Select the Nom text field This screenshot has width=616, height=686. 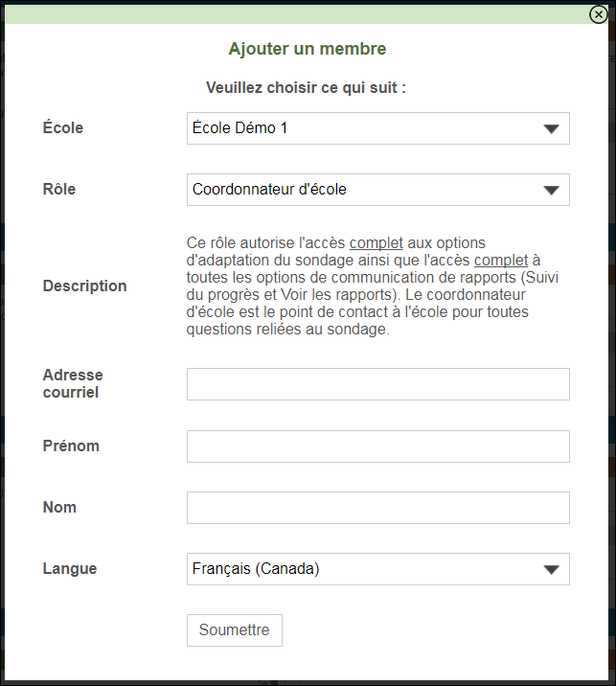[x=377, y=508]
